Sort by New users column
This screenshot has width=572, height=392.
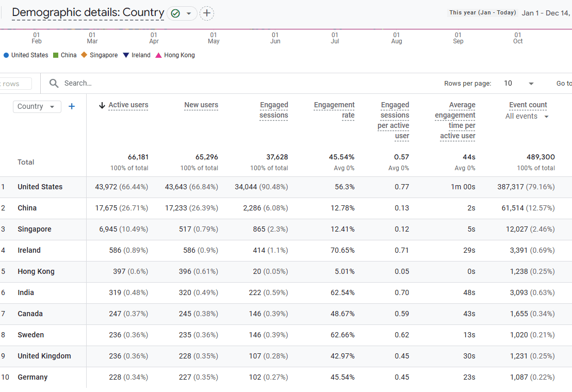click(201, 105)
